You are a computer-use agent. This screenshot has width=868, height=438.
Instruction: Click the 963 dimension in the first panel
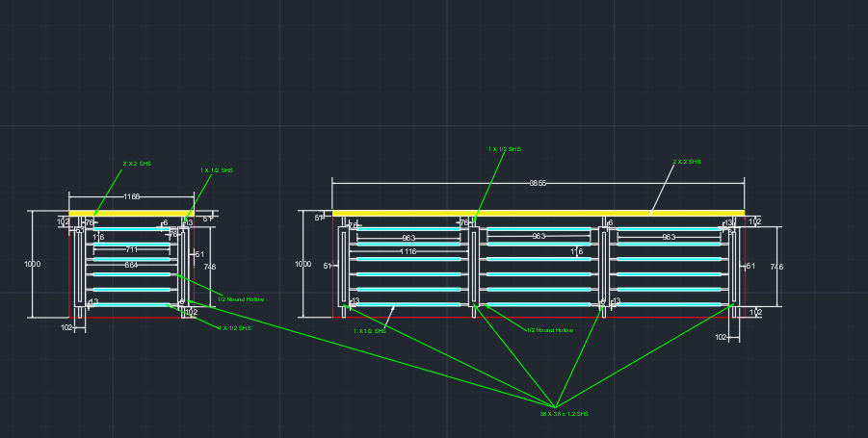[408, 238]
